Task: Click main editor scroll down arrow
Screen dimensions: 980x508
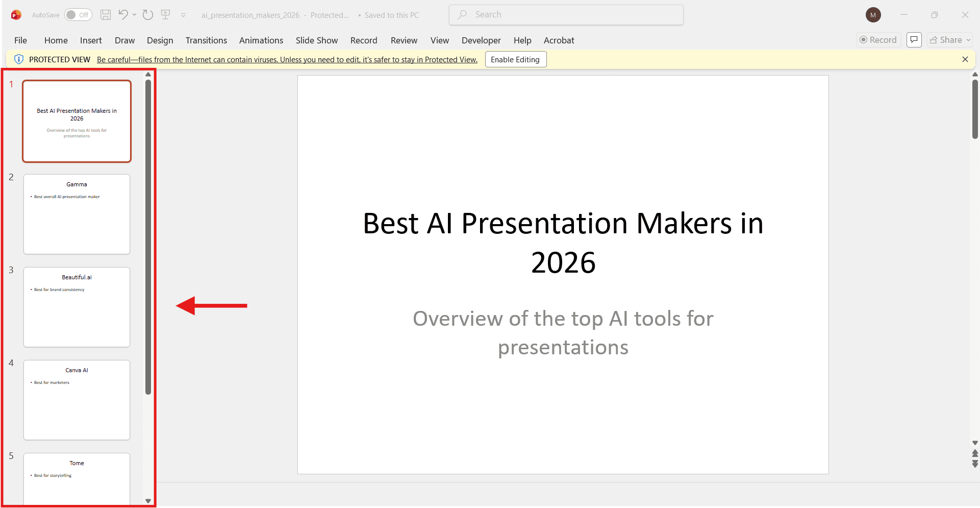Action: (975, 443)
